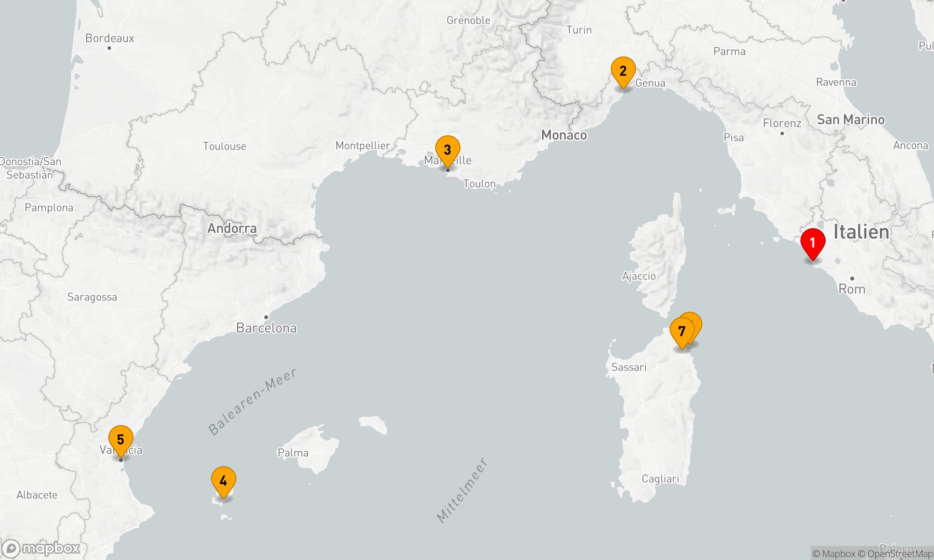The image size is (934, 560).
Task: Click the Italien country label
Action: click(861, 232)
